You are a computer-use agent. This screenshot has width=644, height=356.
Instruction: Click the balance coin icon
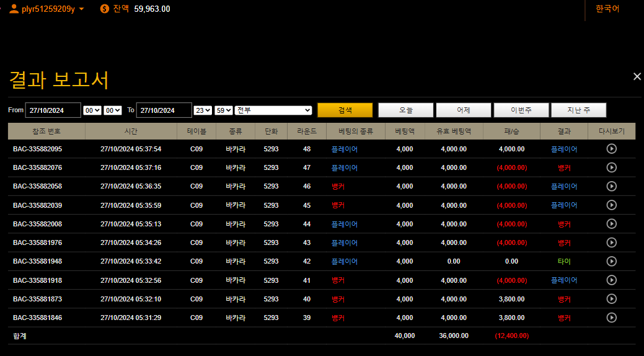pos(105,9)
